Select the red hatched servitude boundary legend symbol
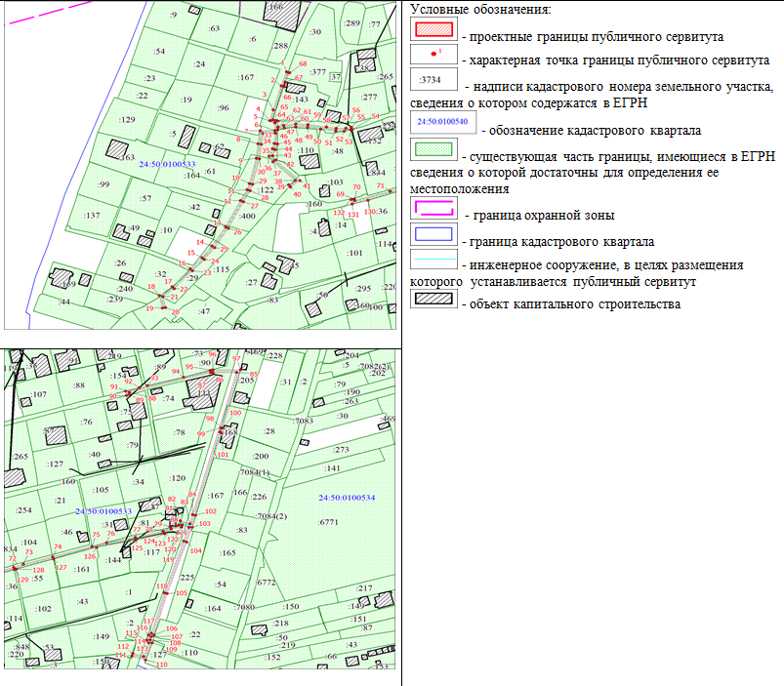The width and height of the screenshot is (784, 686). tap(432, 28)
